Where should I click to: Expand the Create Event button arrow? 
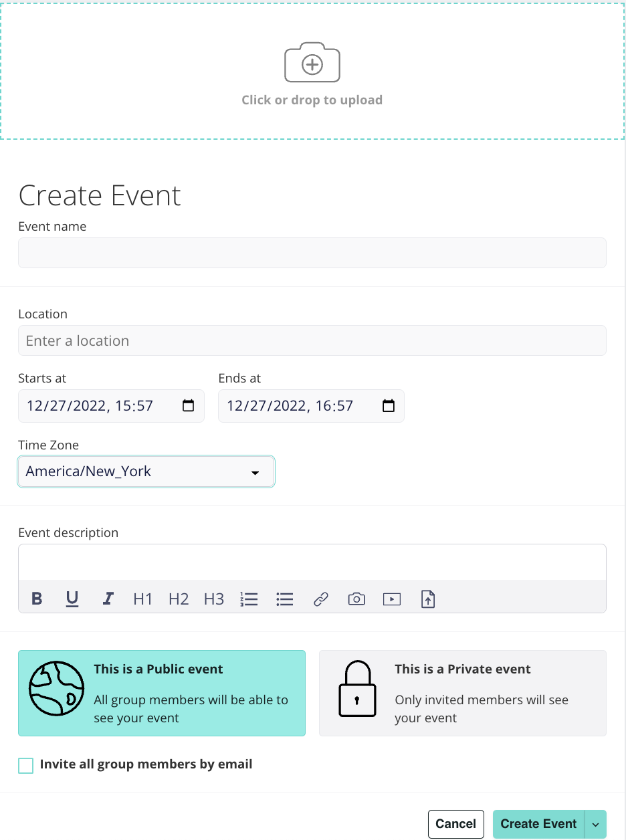(x=595, y=825)
